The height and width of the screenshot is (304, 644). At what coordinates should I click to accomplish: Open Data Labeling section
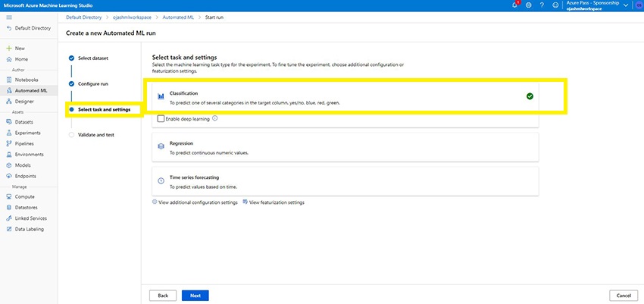[x=25, y=229]
